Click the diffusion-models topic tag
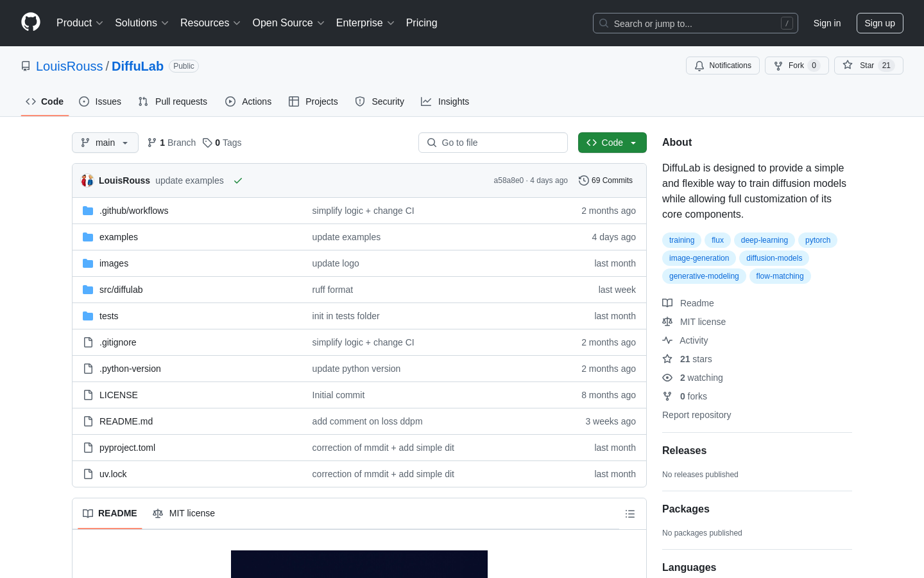924x578 pixels. [774, 258]
